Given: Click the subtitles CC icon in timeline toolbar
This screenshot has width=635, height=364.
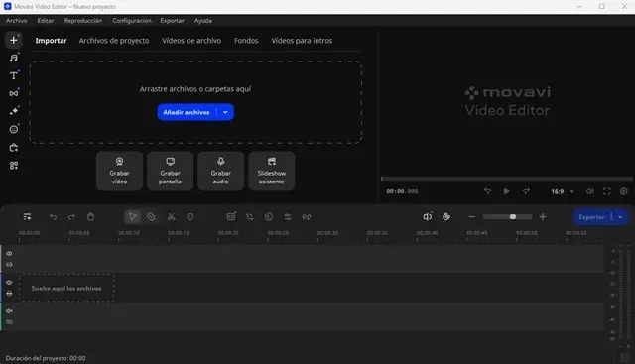Looking at the screenshot, I should 231,216.
